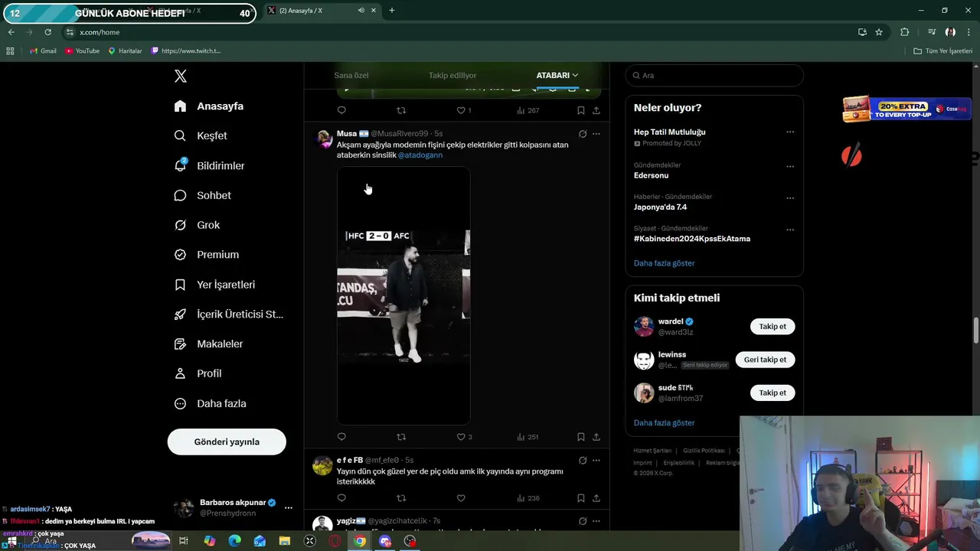Open Grok from the sidebar
The height and width of the screenshot is (551, 980).
[x=197, y=225]
